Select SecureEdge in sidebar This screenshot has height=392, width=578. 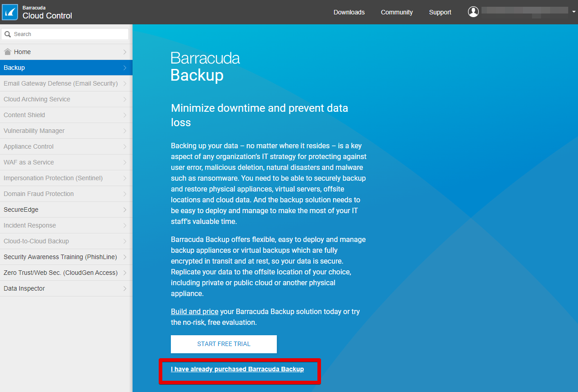pyautogui.click(x=66, y=210)
